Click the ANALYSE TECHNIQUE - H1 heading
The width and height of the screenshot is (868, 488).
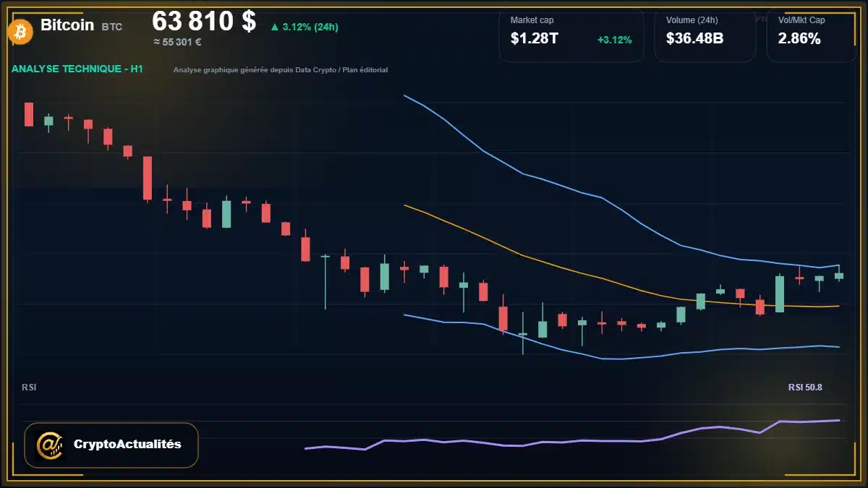click(77, 69)
